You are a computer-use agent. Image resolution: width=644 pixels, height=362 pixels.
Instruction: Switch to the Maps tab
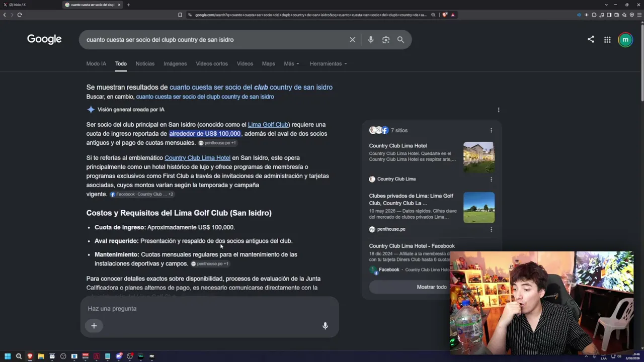tap(269, 64)
